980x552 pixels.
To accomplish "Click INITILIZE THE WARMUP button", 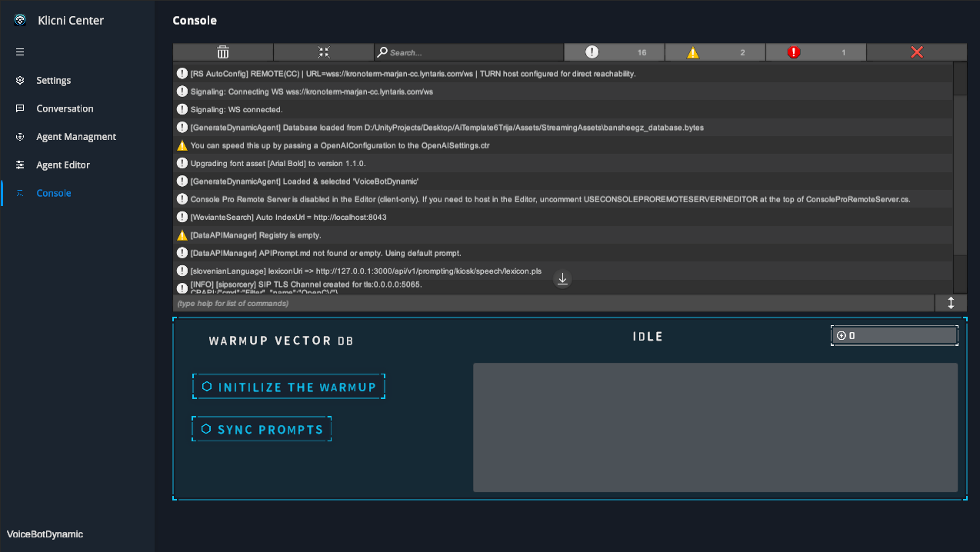I will tap(288, 387).
